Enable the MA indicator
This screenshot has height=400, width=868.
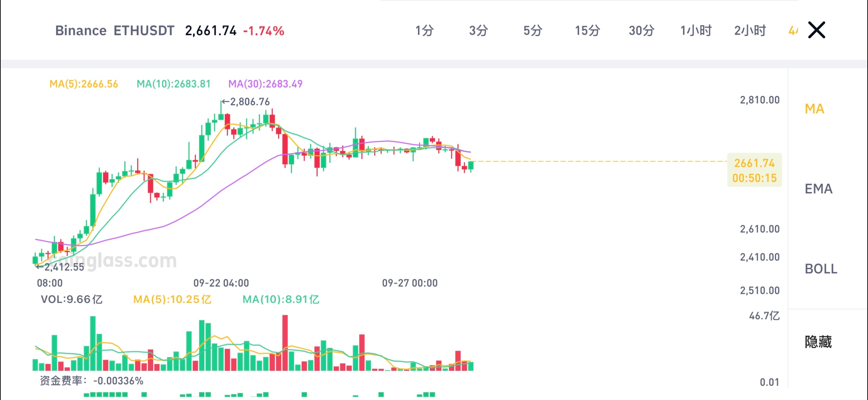click(814, 109)
